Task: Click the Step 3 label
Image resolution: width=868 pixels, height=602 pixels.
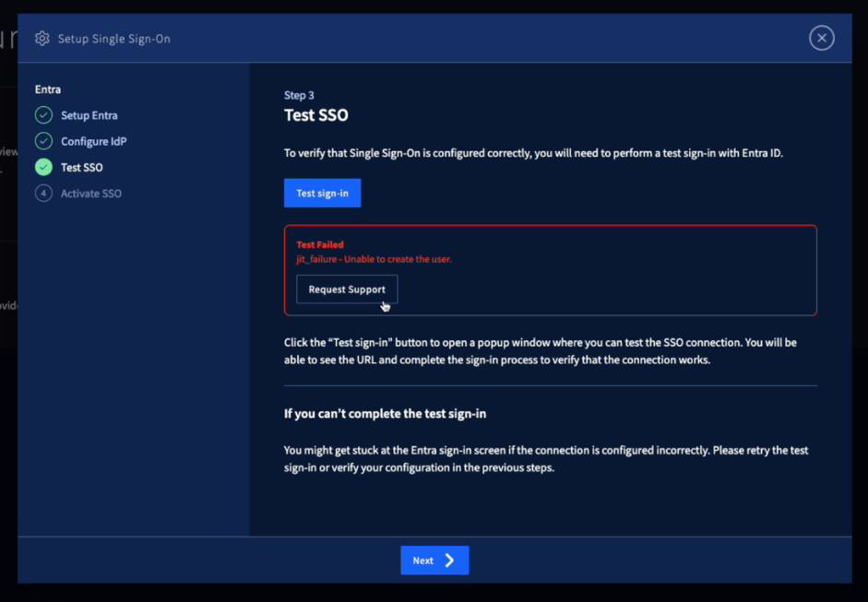Action: click(x=299, y=95)
